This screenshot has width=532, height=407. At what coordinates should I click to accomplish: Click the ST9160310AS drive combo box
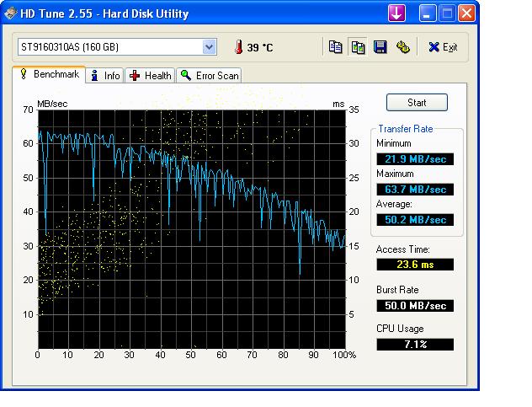tap(117, 47)
